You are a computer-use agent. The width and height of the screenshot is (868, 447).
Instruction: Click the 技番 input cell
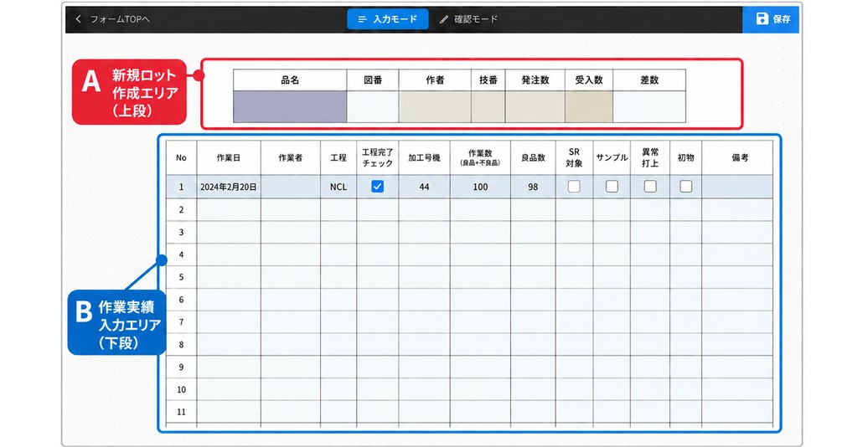click(x=488, y=107)
